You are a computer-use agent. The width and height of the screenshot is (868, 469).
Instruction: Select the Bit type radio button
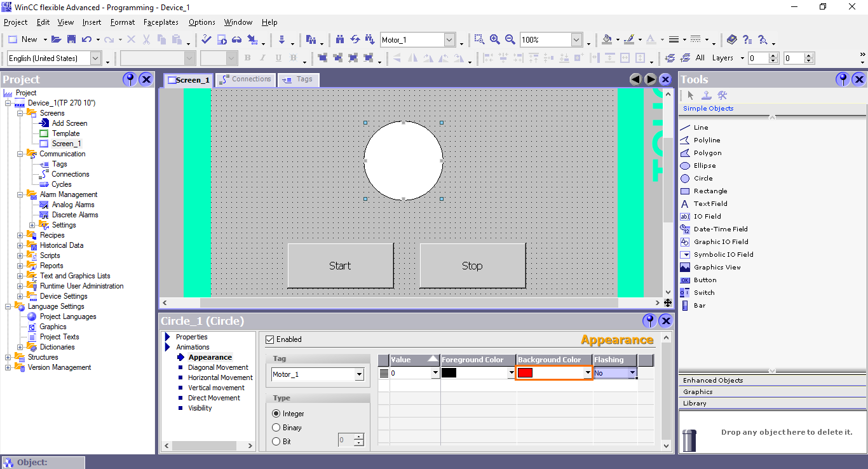276,442
